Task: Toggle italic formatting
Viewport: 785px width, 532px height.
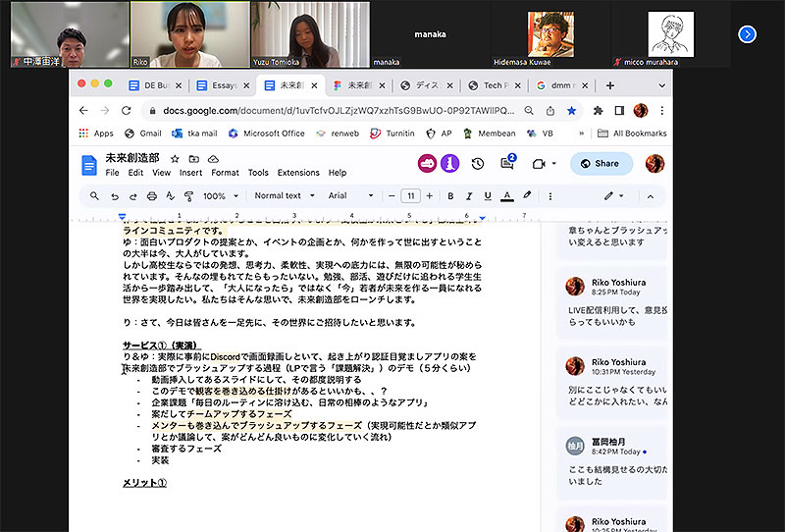Action: point(469,196)
